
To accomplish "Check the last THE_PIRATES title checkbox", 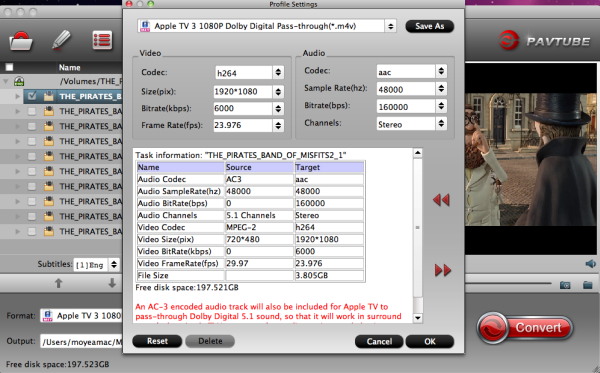I will coord(32,231).
